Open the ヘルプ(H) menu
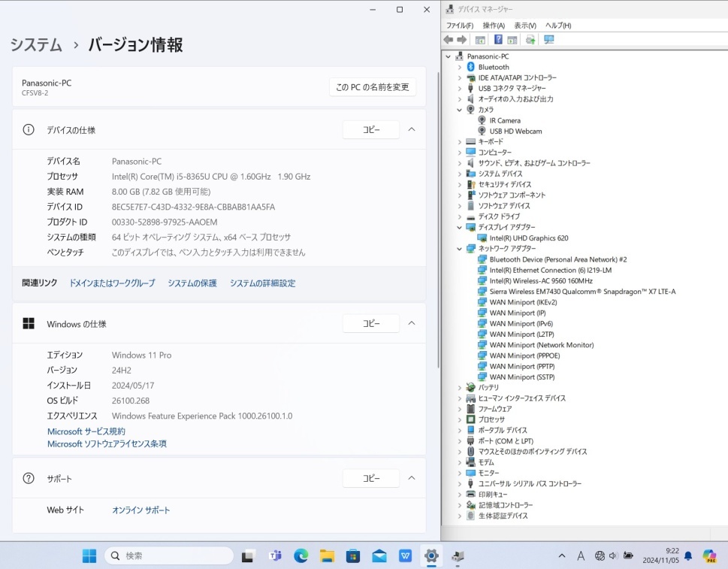The width and height of the screenshot is (728, 569). (x=558, y=26)
